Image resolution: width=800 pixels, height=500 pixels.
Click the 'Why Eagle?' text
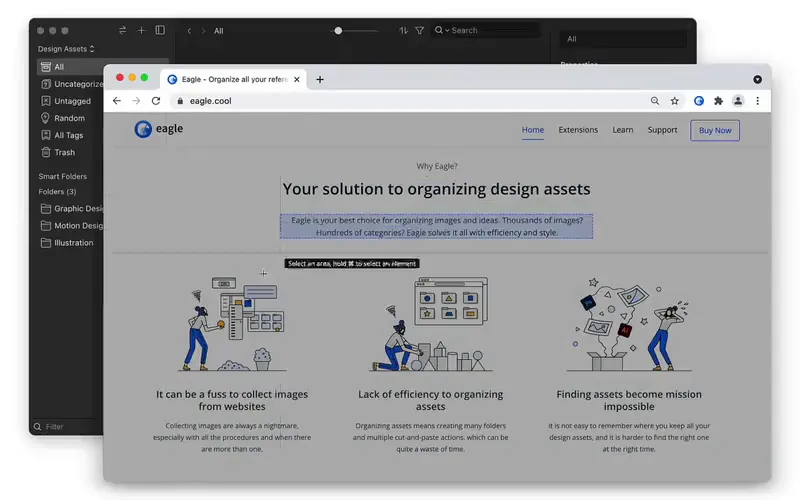tap(437, 166)
